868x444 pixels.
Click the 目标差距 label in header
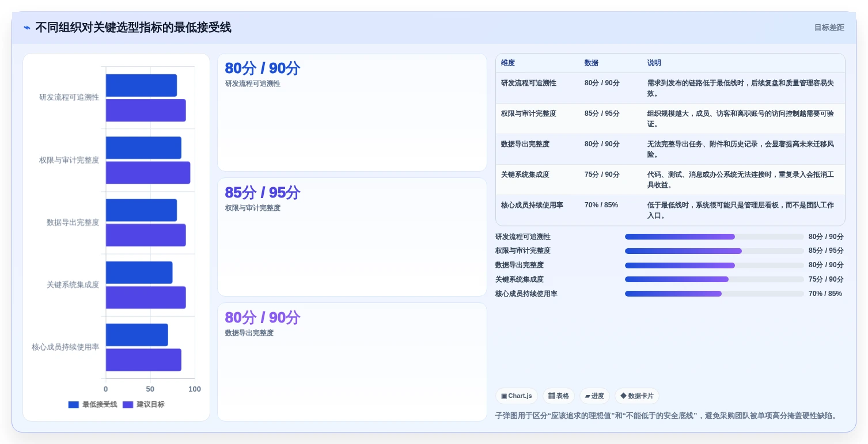point(829,28)
